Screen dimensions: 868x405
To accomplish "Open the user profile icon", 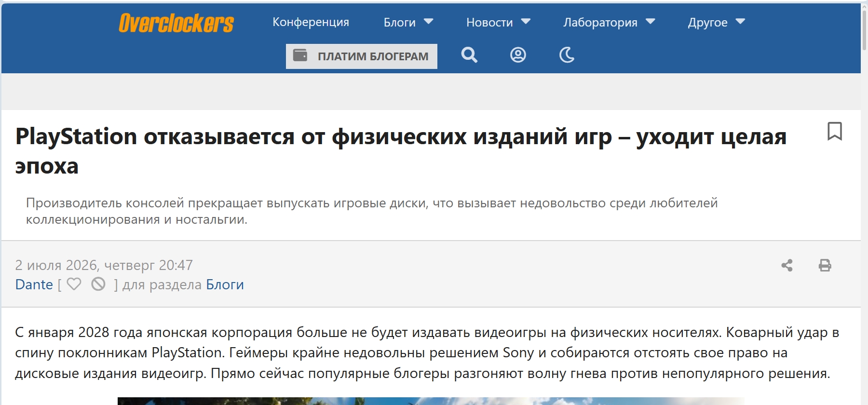I will click(518, 55).
